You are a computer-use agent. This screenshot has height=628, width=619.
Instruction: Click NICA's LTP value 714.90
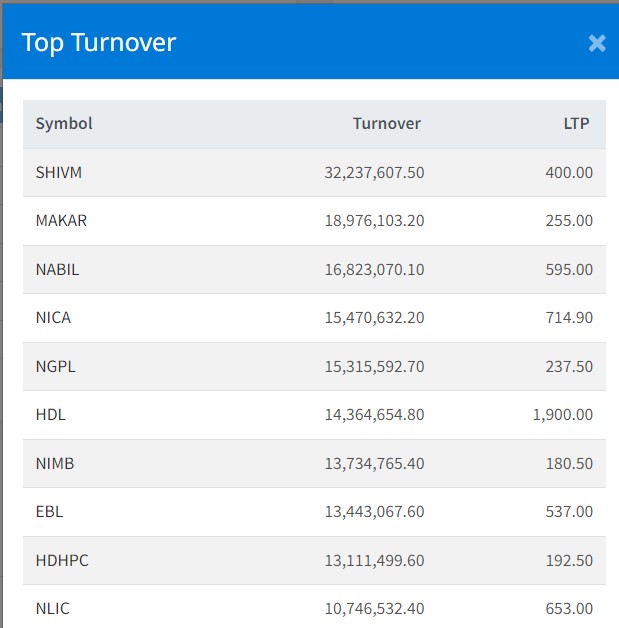[x=569, y=318]
